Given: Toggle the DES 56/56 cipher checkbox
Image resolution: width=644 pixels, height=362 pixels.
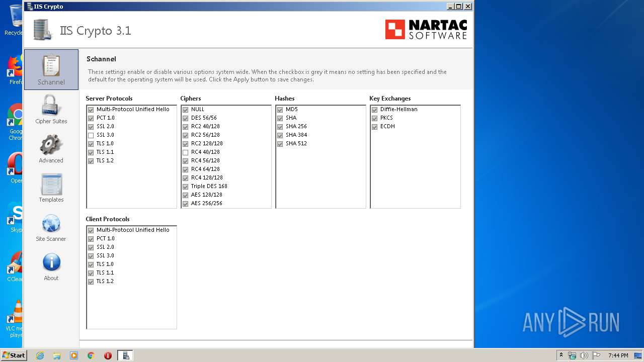Looking at the screenshot, I should coord(186,118).
